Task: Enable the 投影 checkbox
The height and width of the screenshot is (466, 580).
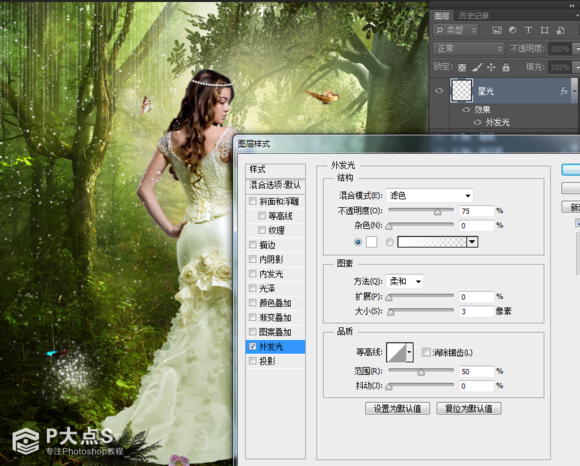Action: pos(253,361)
